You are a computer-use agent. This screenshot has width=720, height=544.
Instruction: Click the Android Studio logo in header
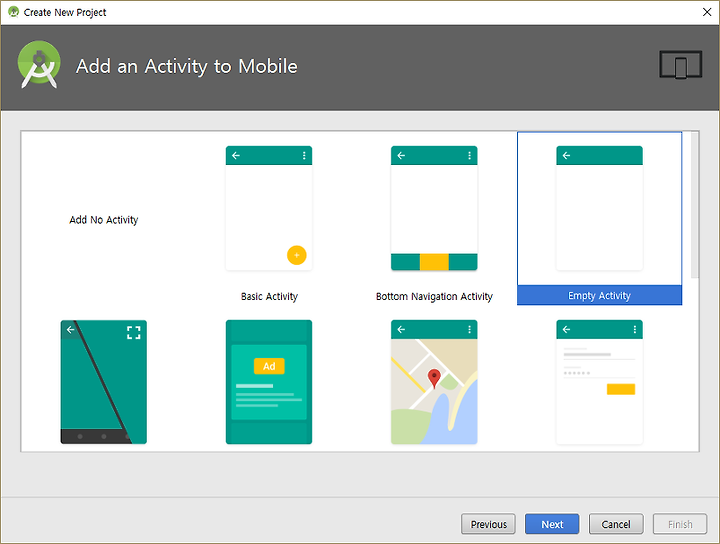(39, 65)
